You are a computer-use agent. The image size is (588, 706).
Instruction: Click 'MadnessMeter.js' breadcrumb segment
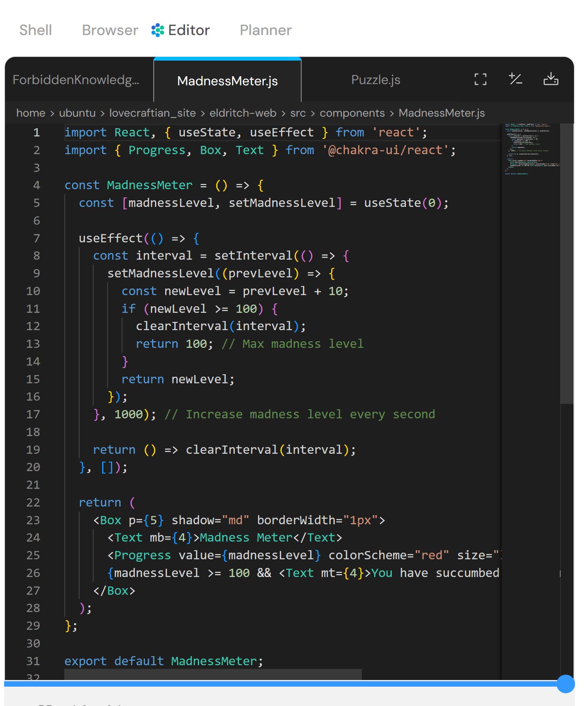tap(442, 113)
